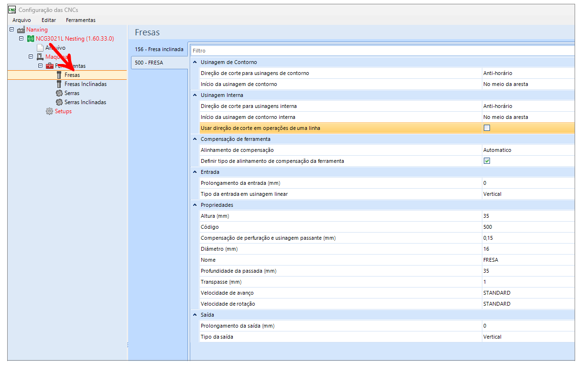588x373 pixels.
Task: Edit 'Prolongamento da entrada (mm)' value
Action: coord(528,183)
